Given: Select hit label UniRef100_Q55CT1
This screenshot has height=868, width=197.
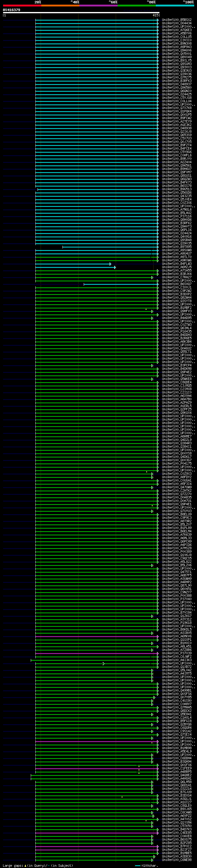Looking at the screenshot, I should pyautogui.click(x=177, y=352).
